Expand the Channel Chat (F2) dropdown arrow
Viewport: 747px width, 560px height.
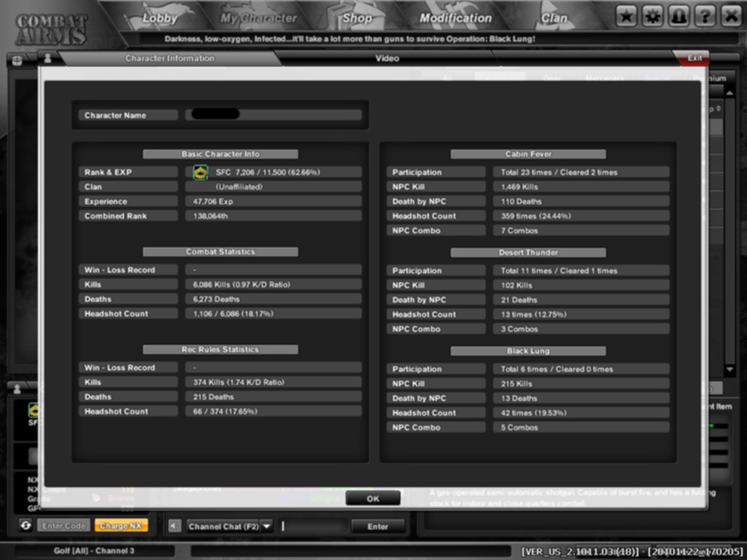pos(267,526)
